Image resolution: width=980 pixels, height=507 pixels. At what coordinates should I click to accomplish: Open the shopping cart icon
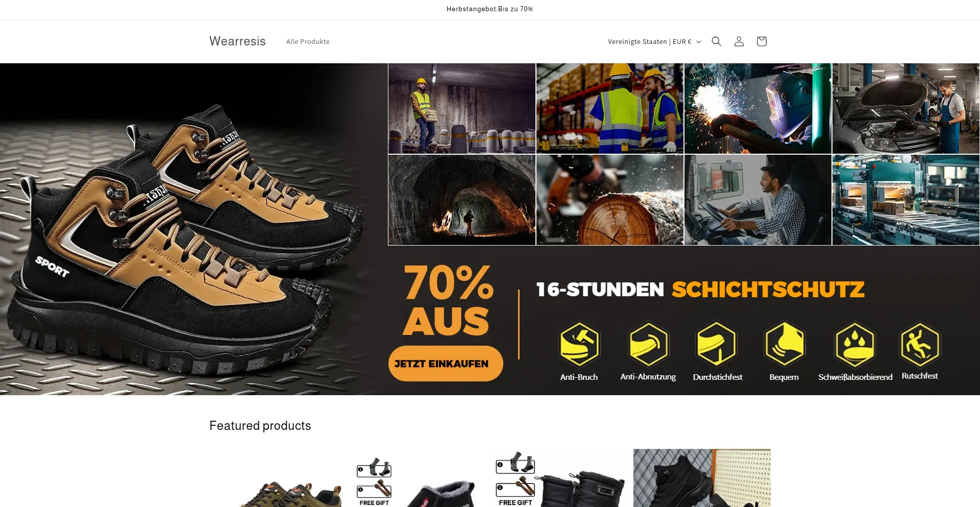pos(762,41)
